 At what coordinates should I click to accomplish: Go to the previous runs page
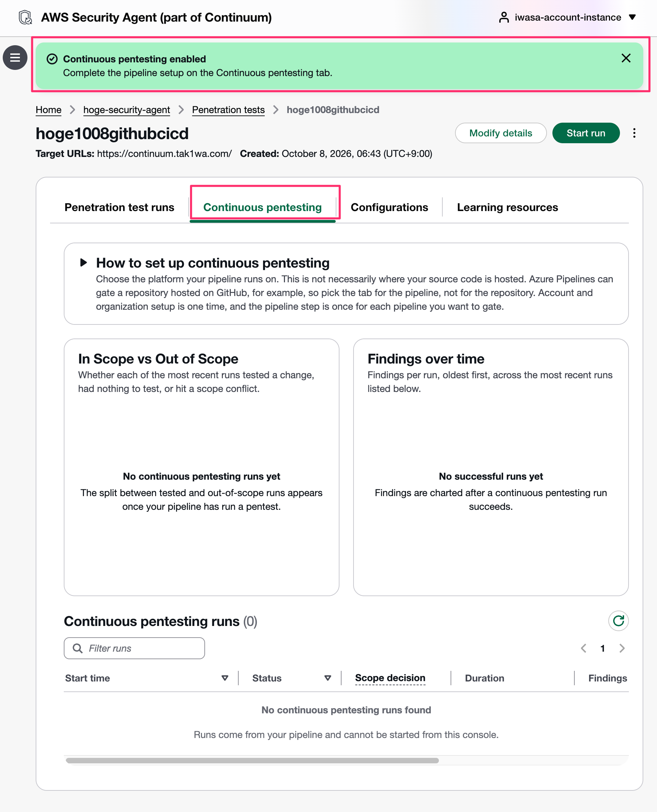point(584,648)
